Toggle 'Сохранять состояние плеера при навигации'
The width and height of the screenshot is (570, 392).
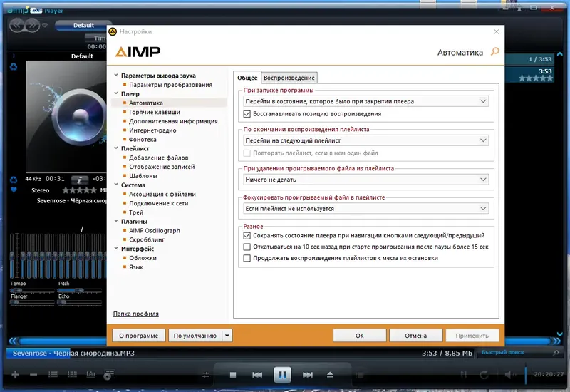point(247,236)
